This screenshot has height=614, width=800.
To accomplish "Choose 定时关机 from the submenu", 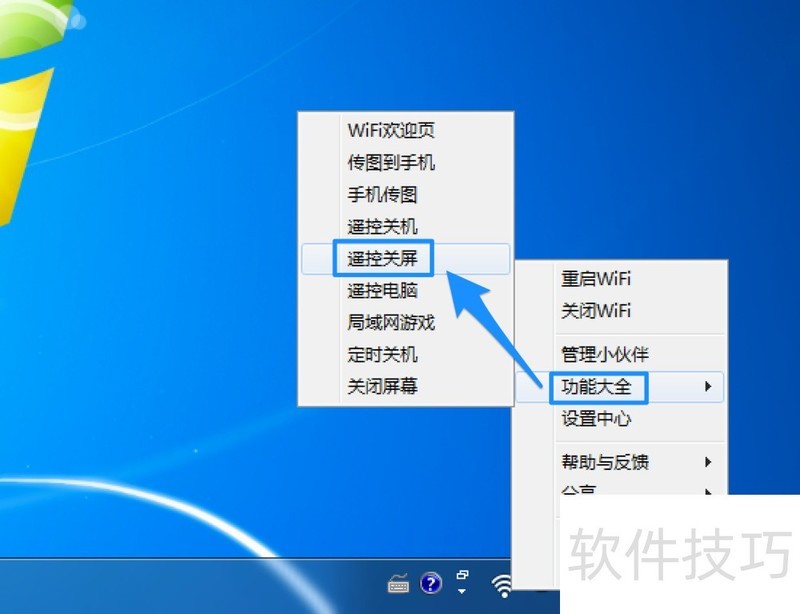I will 406,354.
